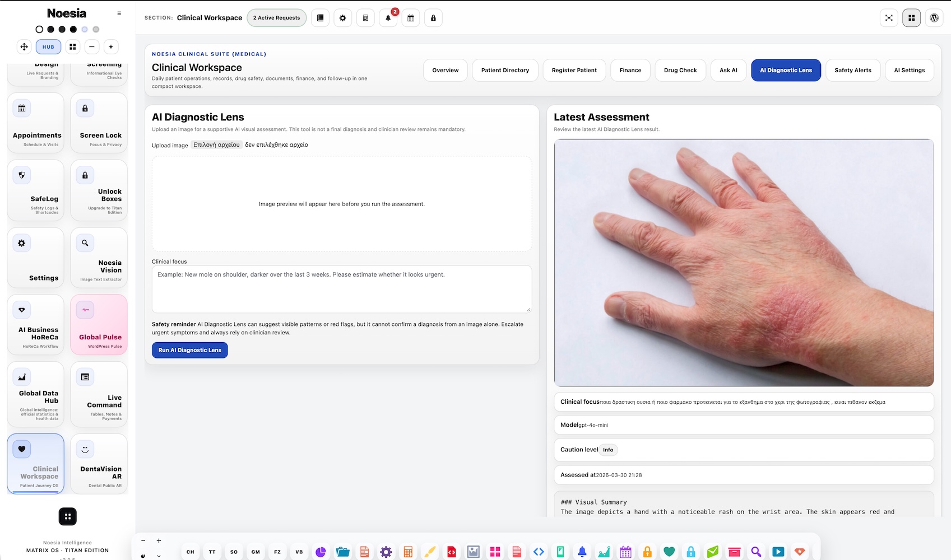The height and width of the screenshot is (560, 951).
Task: Open the purple calendar dock icon
Action: (625, 552)
